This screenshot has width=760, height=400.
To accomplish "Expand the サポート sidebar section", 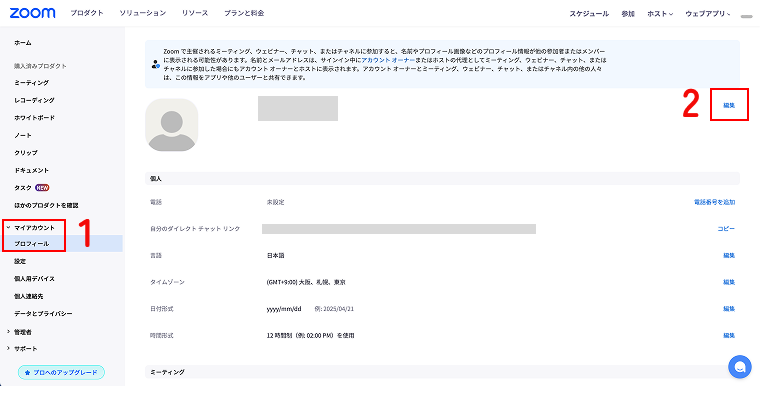I will (x=23, y=348).
